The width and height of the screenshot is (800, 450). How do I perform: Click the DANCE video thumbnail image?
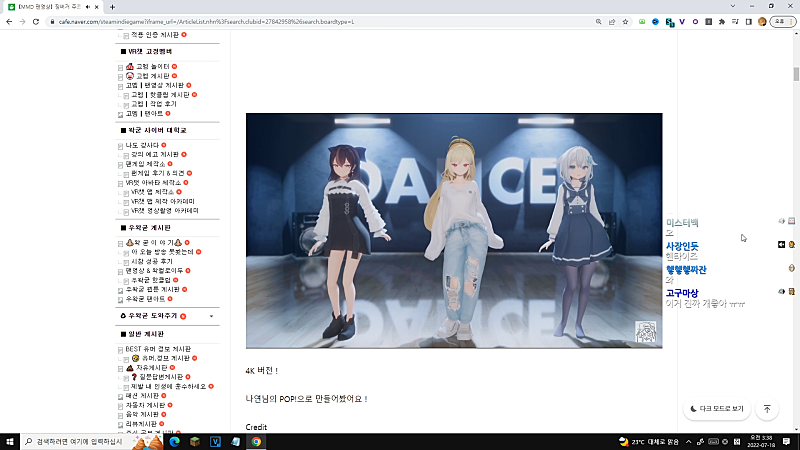click(454, 230)
